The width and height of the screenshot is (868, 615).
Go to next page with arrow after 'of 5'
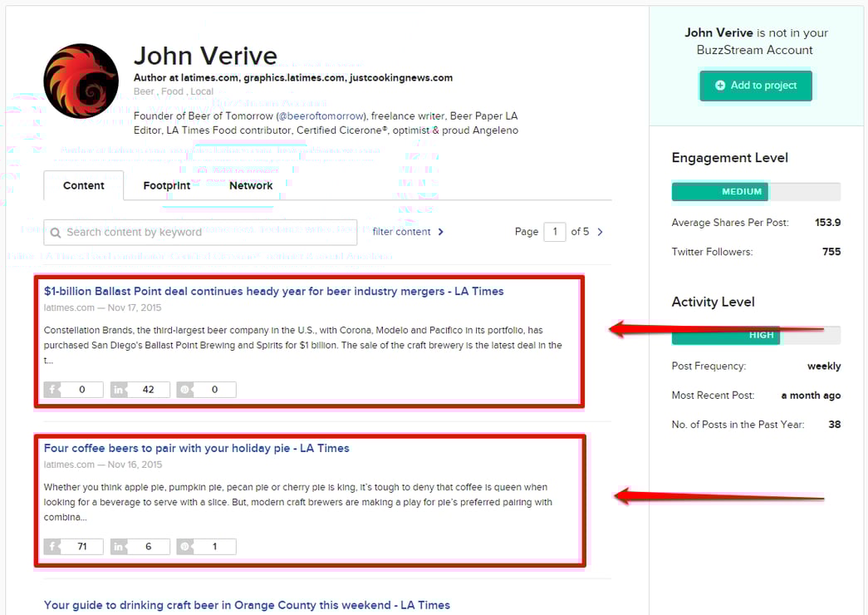point(600,232)
